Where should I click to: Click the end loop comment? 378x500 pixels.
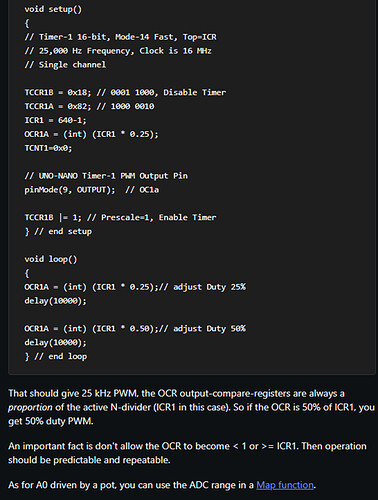tap(60, 356)
